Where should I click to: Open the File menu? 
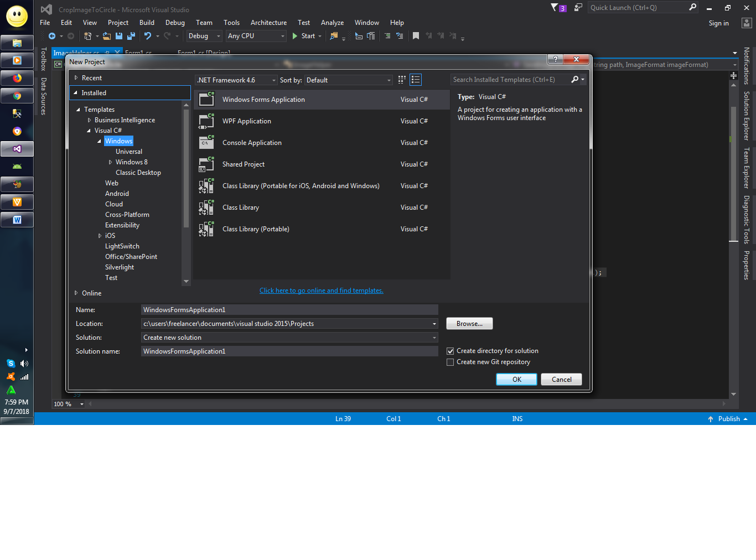tap(45, 23)
